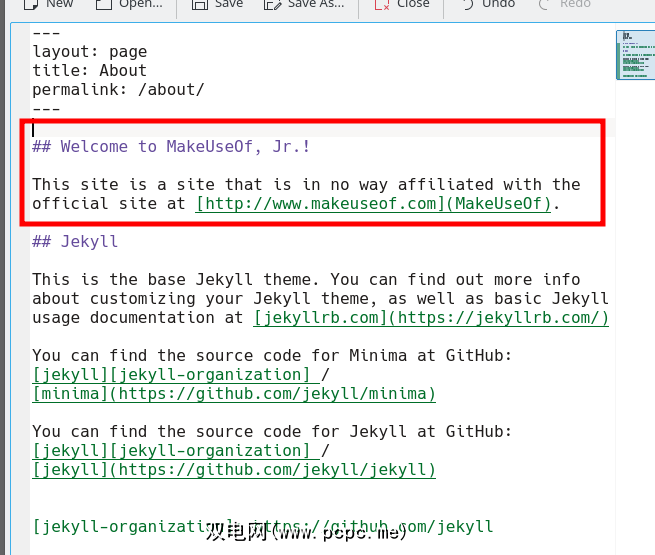Click 'This is the base Jekyll theme' line
Screen dimensions: 655x555
(x=307, y=280)
